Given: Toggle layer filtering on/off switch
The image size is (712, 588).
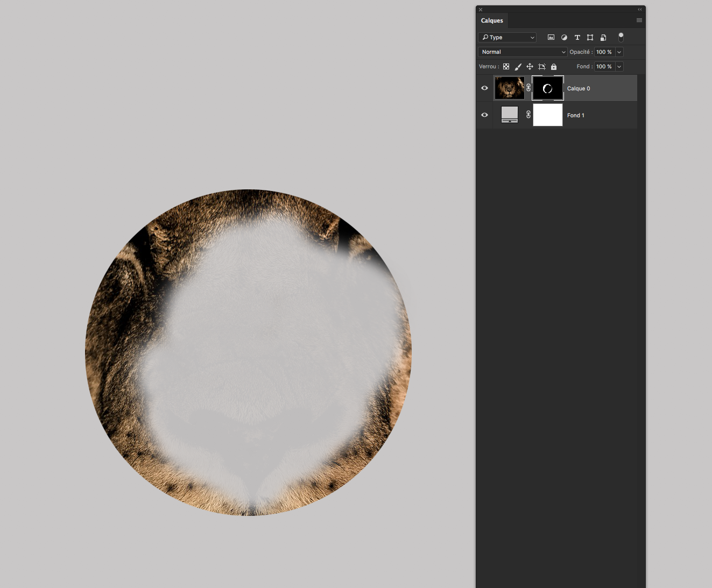Looking at the screenshot, I should [x=621, y=37].
